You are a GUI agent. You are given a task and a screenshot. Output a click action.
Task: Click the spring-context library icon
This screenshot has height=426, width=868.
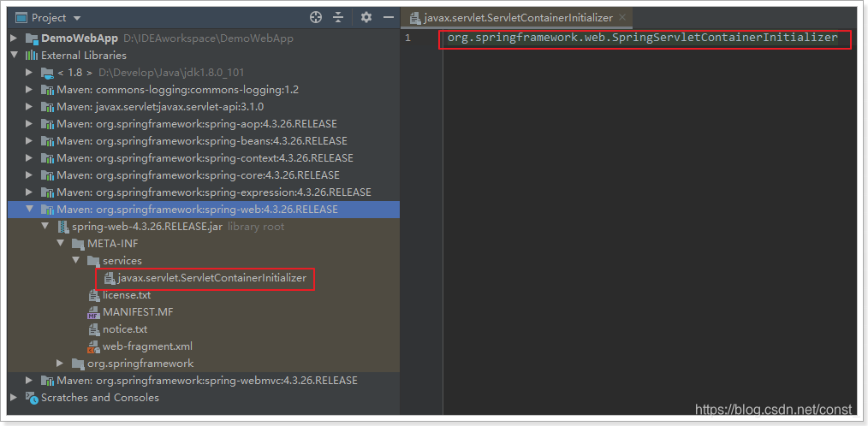[x=47, y=158]
